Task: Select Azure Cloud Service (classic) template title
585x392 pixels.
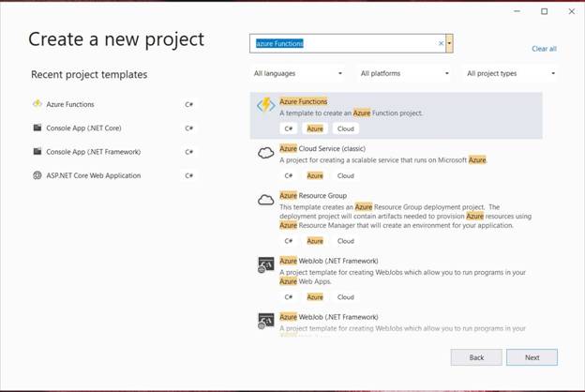Action: click(x=322, y=148)
